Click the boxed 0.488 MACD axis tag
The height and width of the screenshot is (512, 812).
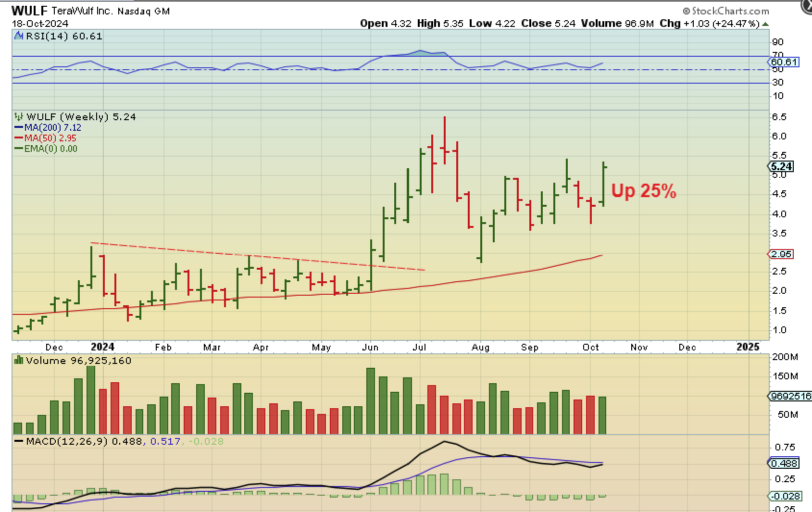tap(785, 463)
